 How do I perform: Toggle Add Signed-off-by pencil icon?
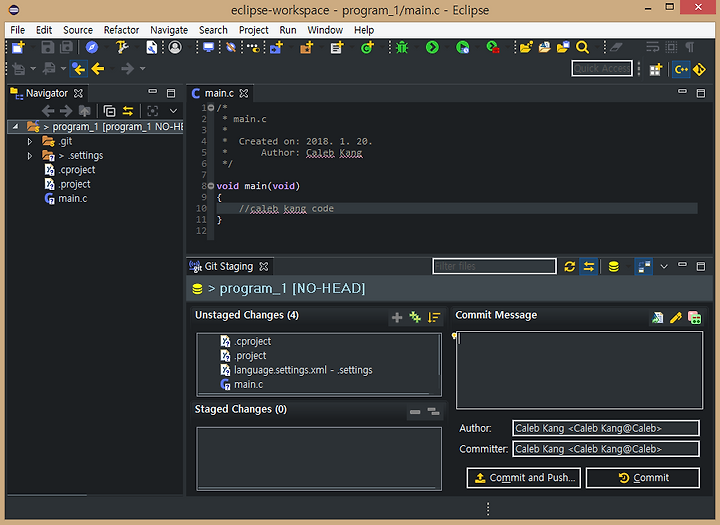tap(675, 317)
